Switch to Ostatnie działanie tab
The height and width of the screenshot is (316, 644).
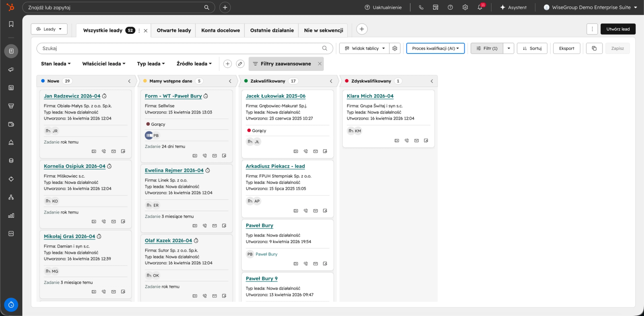[272, 30]
